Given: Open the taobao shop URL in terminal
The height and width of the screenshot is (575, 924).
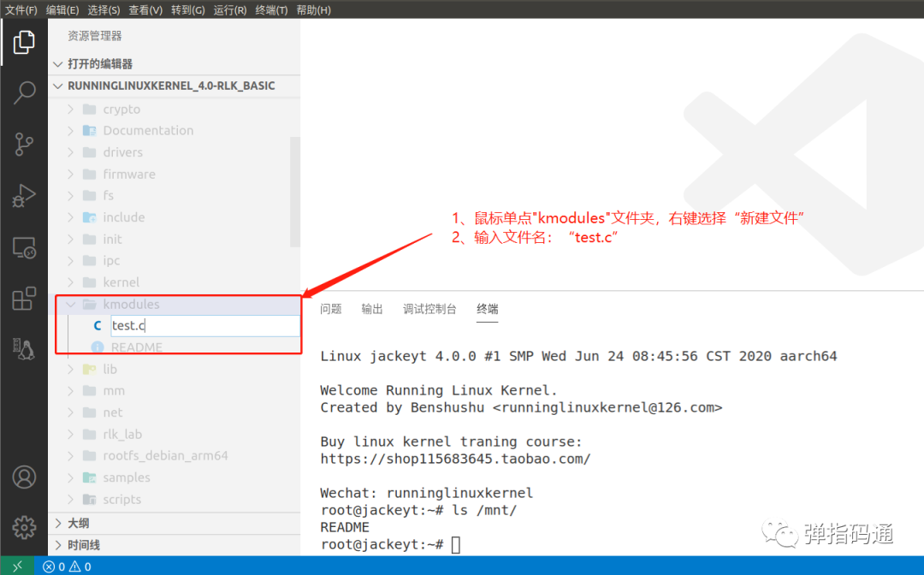Looking at the screenshot, I should (455, 459).
